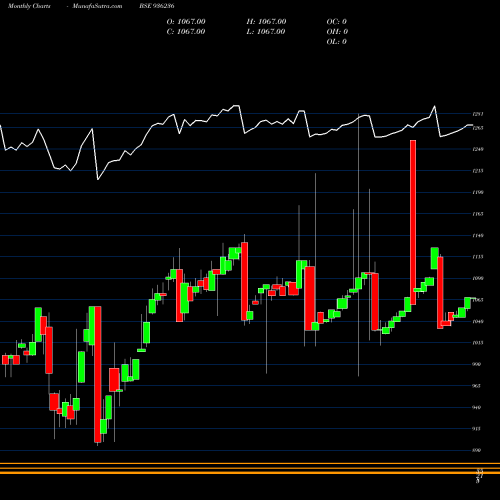This screenshot has height=500, width=500.
Task: Click the 1049 price axis label
Action: point(478,322)
